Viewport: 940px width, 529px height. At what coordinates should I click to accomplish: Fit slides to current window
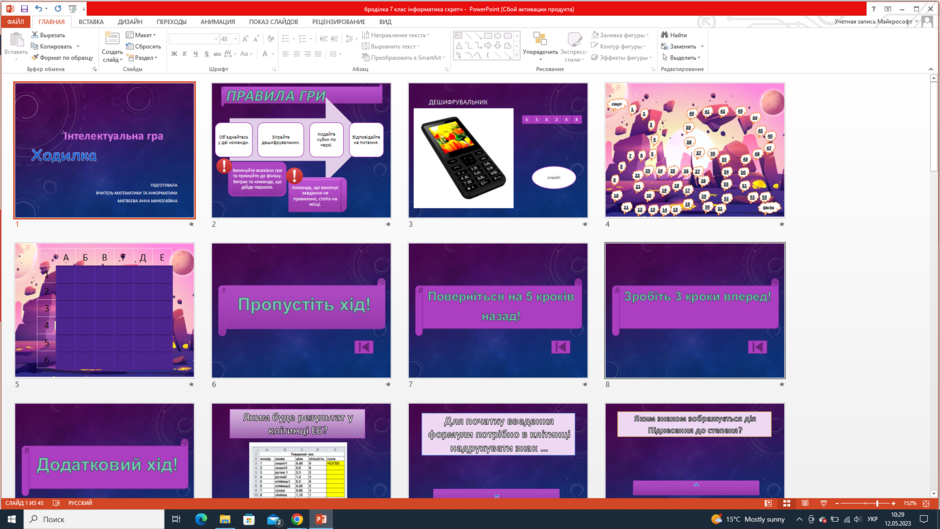point(926,503)
